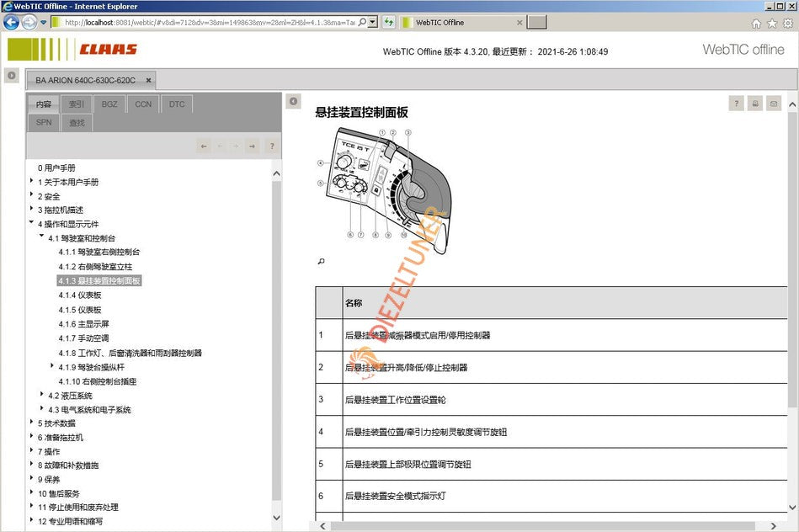Go to previous page navigation arrow
Screen dimensions: 799x532
220,146
